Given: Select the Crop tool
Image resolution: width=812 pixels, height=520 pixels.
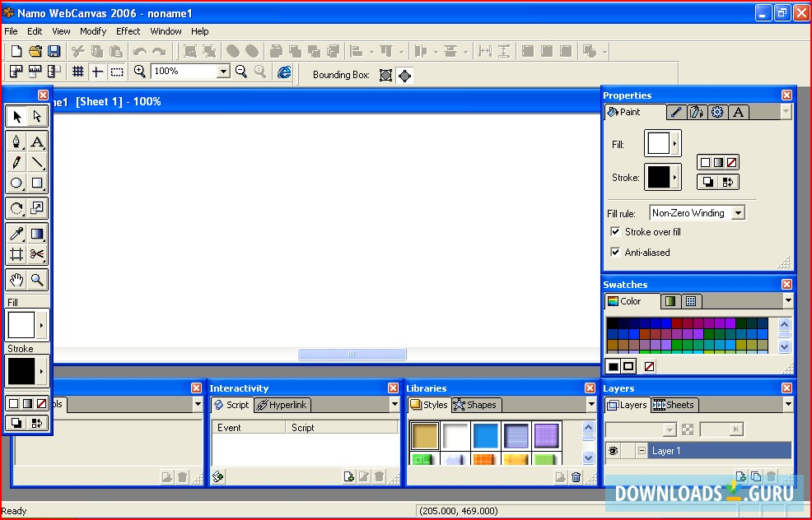Looking at the screenshot, I should pyautogui.click(x=16, y=253).
